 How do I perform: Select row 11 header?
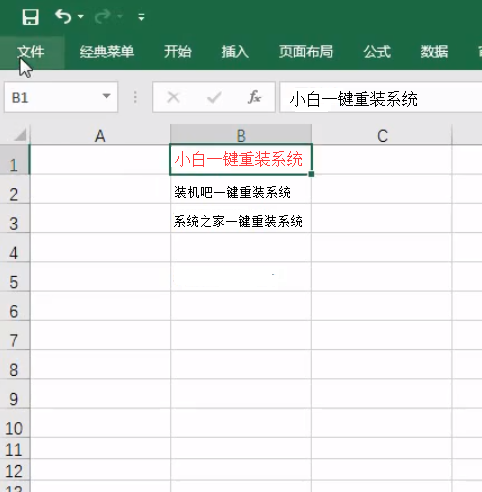coord(14,448)
